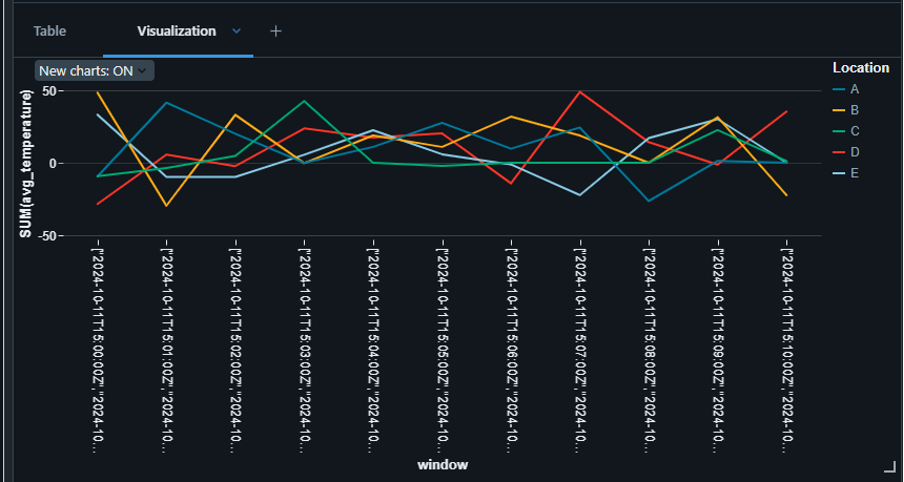
Task: Click the green C line peak at 15:03
Action: [x=304, y=101]
